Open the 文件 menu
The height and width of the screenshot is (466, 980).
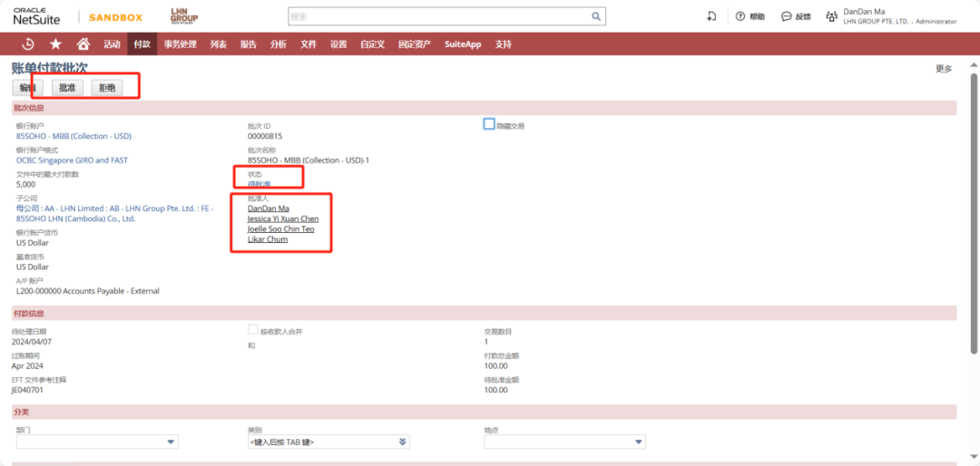pos(309,44)
